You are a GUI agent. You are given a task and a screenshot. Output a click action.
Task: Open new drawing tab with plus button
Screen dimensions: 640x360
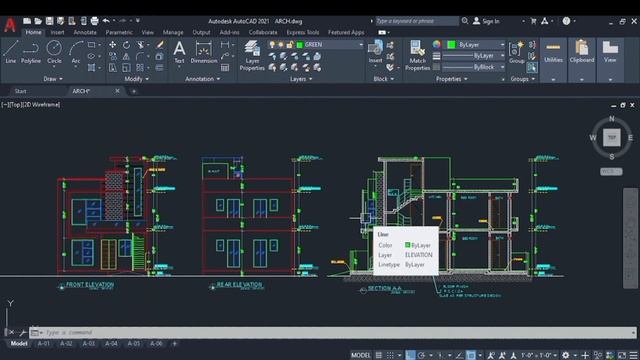[x=134, y=91]
